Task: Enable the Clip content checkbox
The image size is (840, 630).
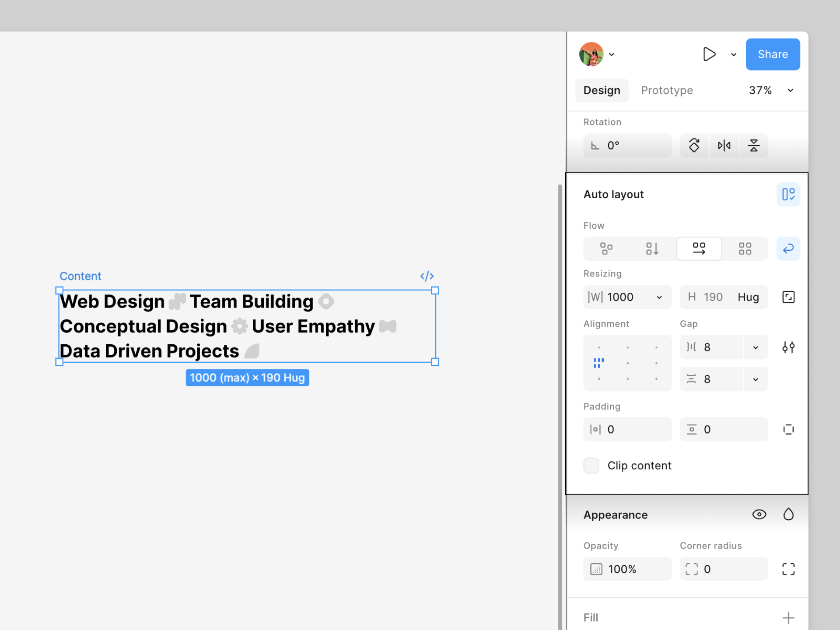Action: point(591,465)
